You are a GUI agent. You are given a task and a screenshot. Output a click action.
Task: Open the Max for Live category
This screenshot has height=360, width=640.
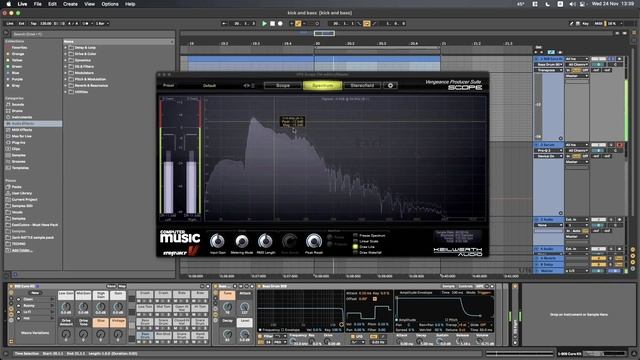21,136
